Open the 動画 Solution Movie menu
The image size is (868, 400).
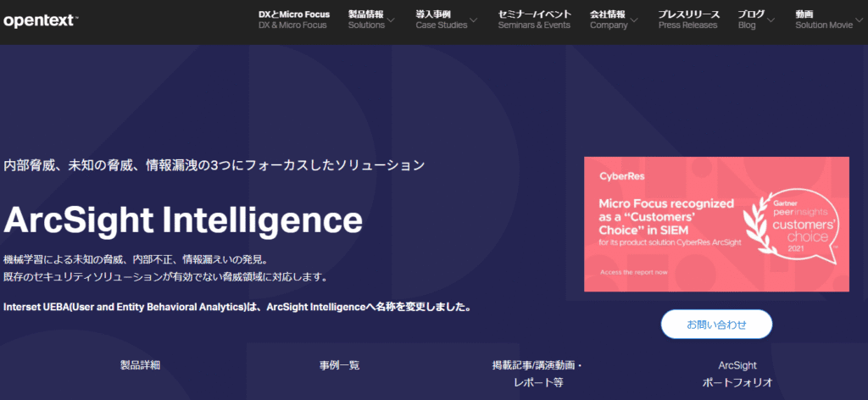(824, 19)
